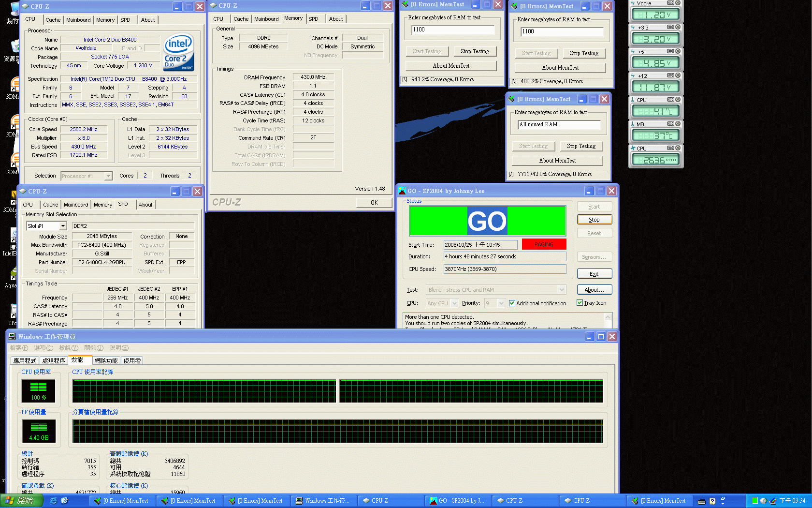812x508 pixels.
Task: Click the PF 使用量 4.40 GB meter
Action: 39,431
